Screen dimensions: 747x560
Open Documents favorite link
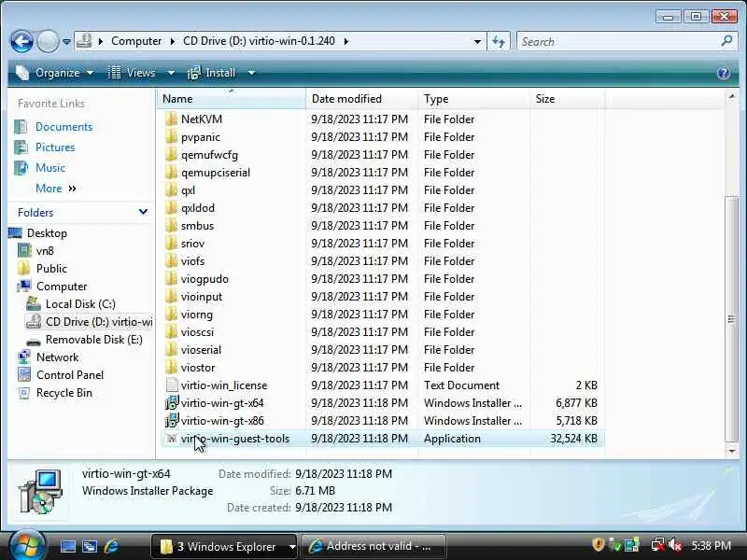pyautogui.click(x=63, y=127)
